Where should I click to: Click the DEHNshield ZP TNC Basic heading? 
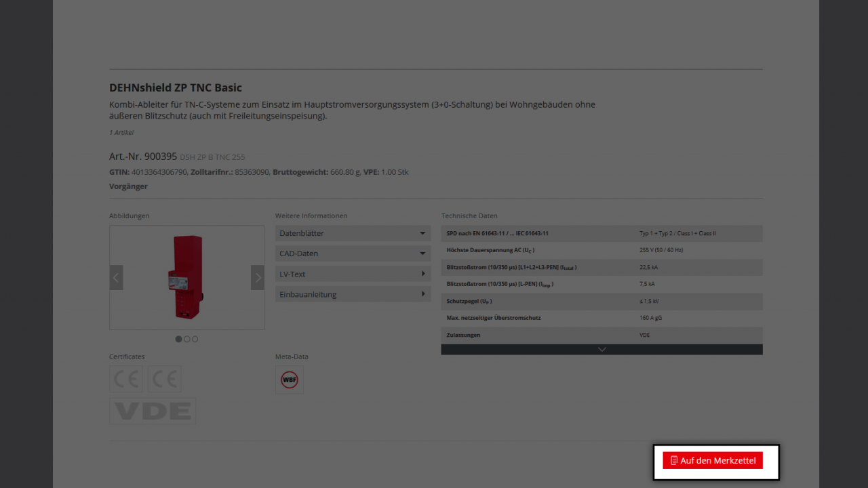pyautogui.click(x=176, y=87)
